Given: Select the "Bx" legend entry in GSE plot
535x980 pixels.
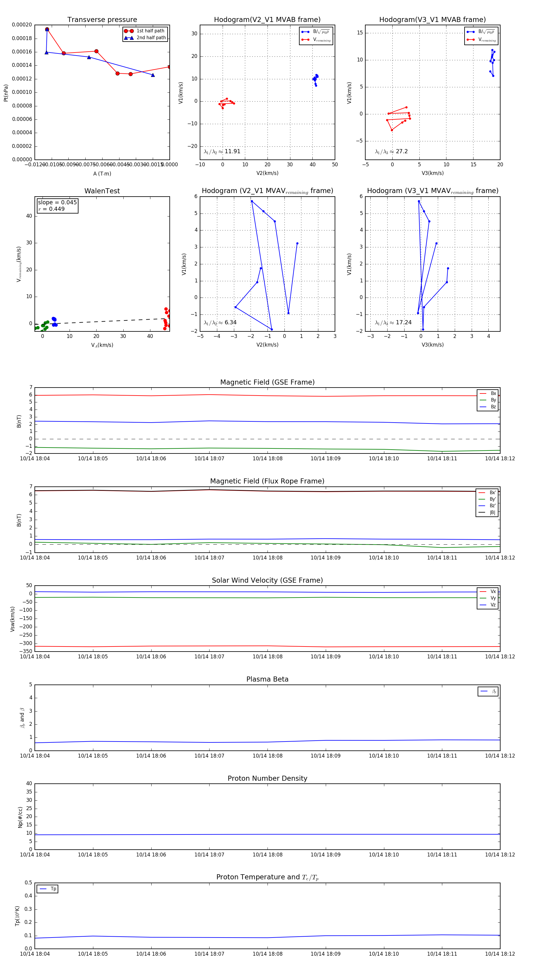Looking at the screenshot, I should [x=488, y=393].
